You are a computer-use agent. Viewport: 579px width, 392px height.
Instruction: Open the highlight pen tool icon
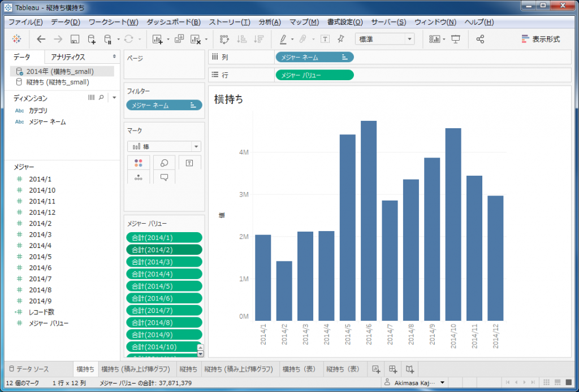tap(284, 39)
